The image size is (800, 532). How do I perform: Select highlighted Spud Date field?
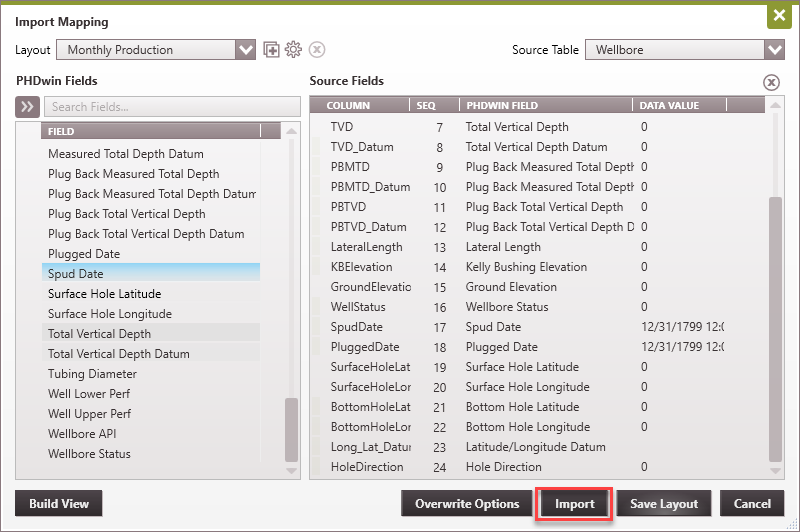(x=151, y=273)
